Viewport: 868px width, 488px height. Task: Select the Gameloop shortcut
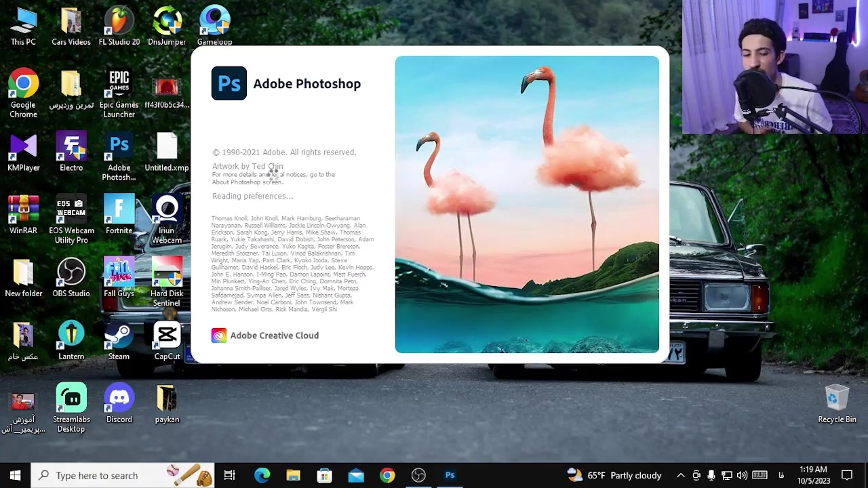214,26
